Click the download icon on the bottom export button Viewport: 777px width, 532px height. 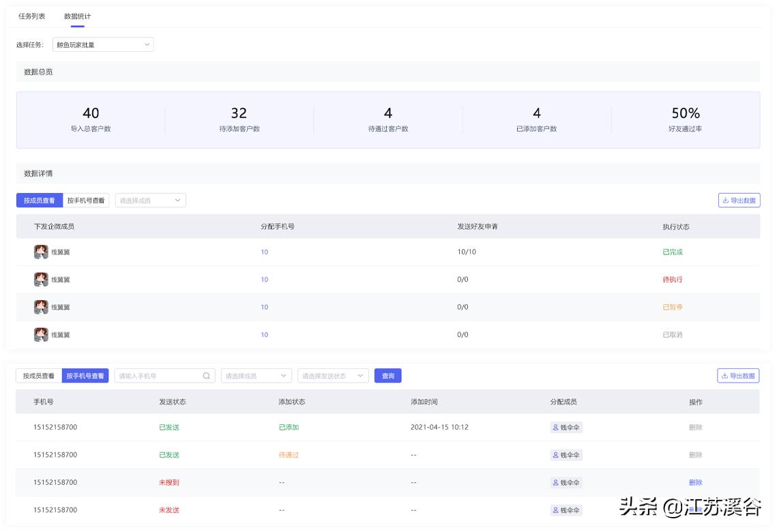[727, 375]
